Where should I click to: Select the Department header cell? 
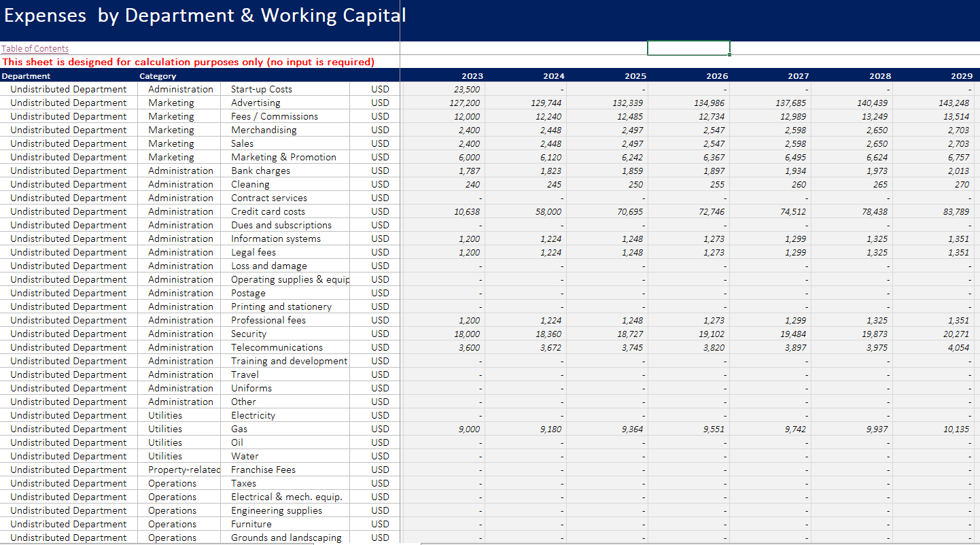pos(27,76)
